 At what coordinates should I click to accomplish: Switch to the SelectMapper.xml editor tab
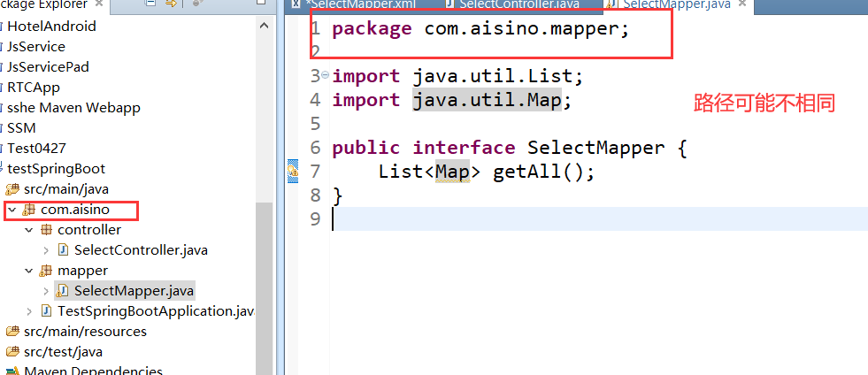363,4
